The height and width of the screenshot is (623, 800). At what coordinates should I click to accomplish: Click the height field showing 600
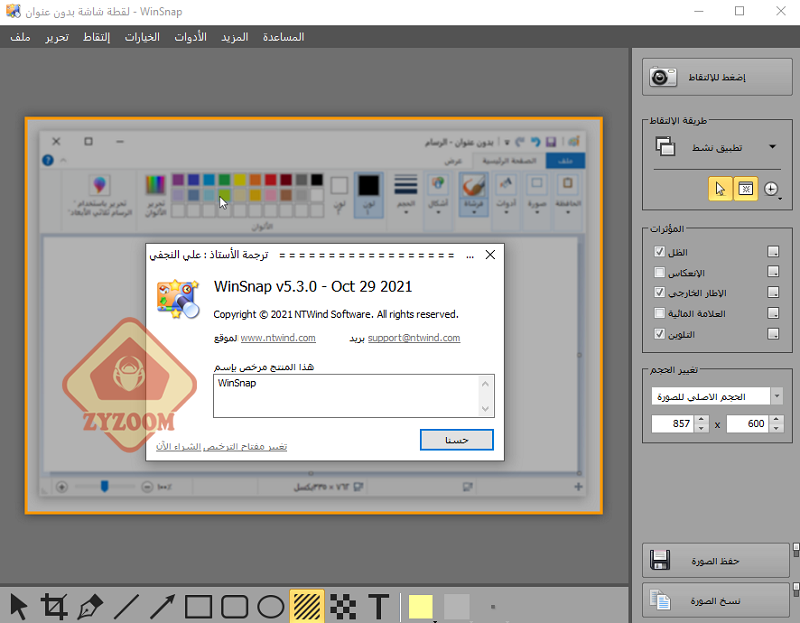(748, 423)
